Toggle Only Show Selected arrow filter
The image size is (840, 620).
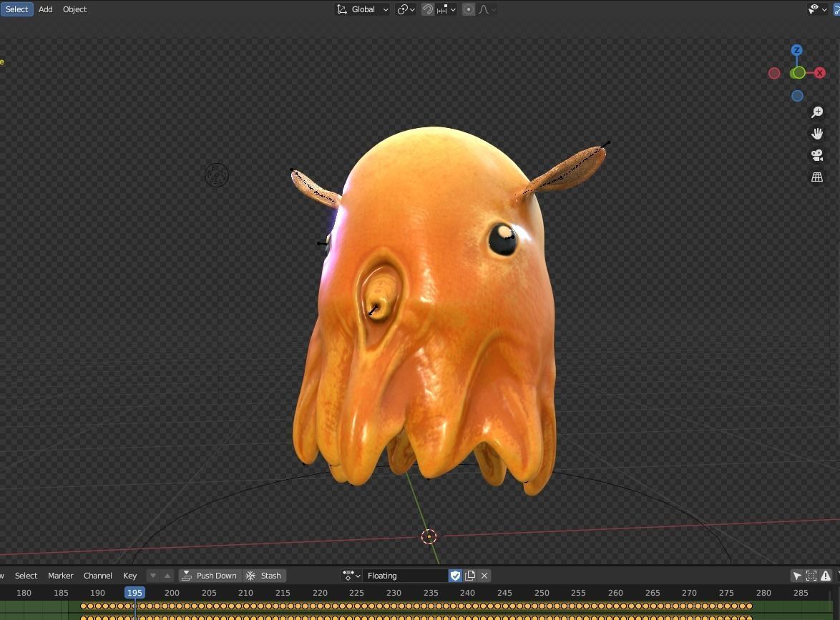click(x=797, y=576)
